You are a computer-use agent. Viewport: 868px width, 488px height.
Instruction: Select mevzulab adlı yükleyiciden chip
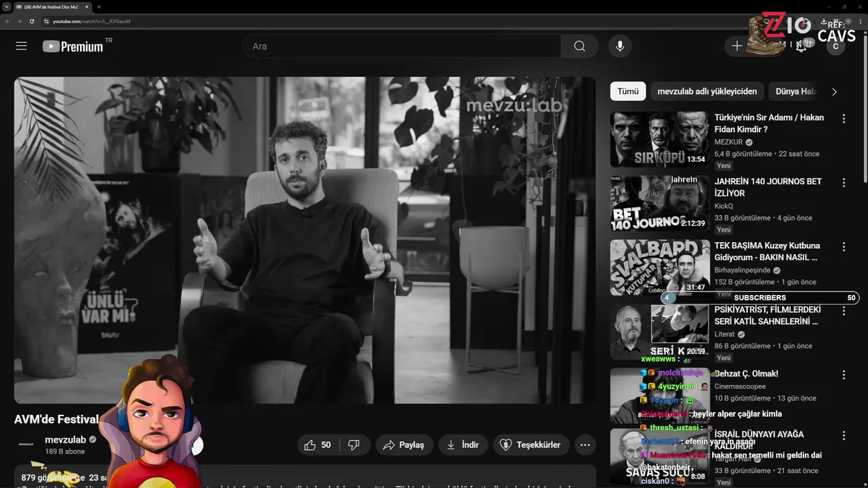pos(707,91)
